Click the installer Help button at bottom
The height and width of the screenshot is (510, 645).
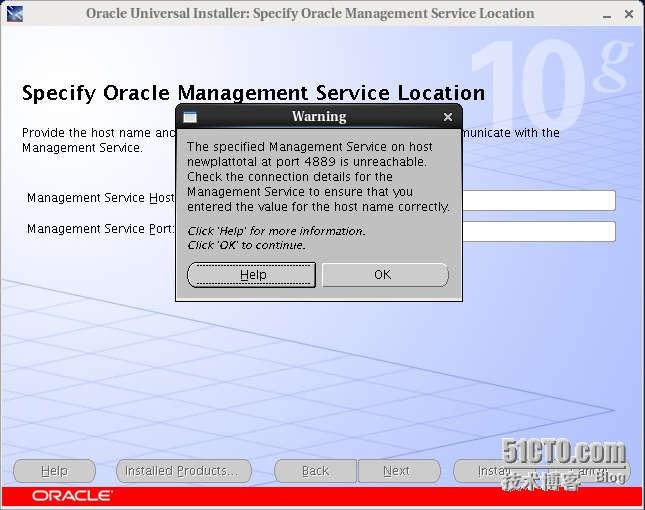point(54,471)
